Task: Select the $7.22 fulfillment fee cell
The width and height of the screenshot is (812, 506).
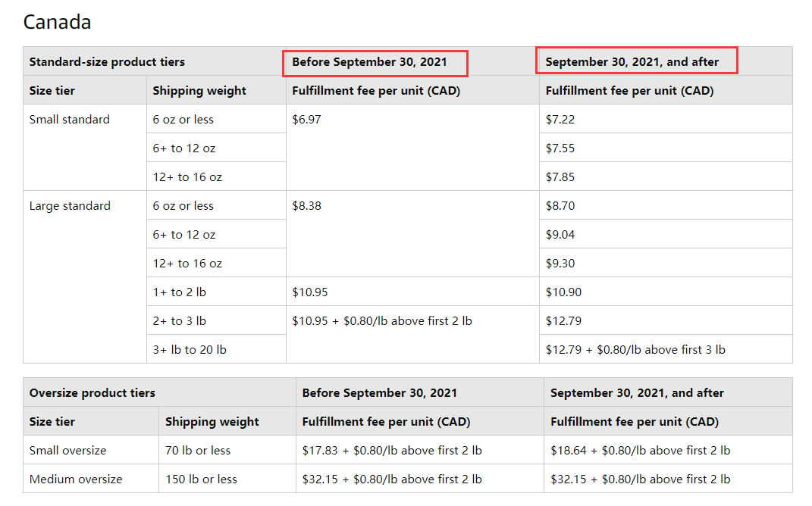Action: (x=666, y=119)
